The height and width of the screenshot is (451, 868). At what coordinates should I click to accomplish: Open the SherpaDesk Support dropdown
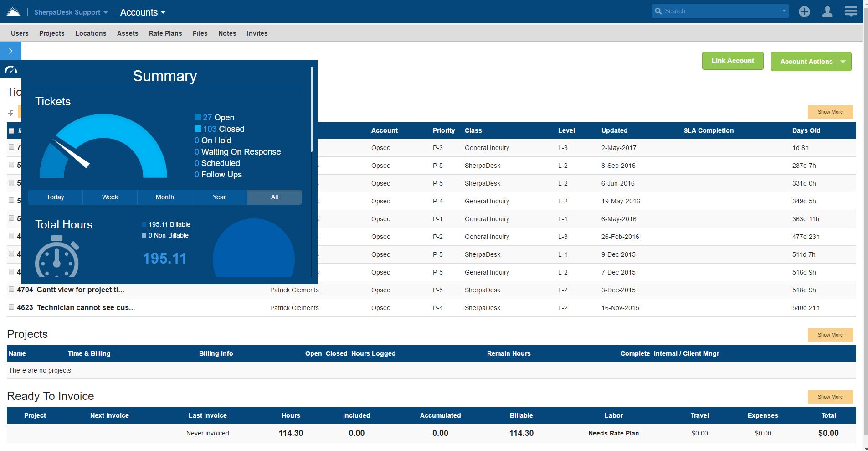pyautogui.click(x=71, y=12)
